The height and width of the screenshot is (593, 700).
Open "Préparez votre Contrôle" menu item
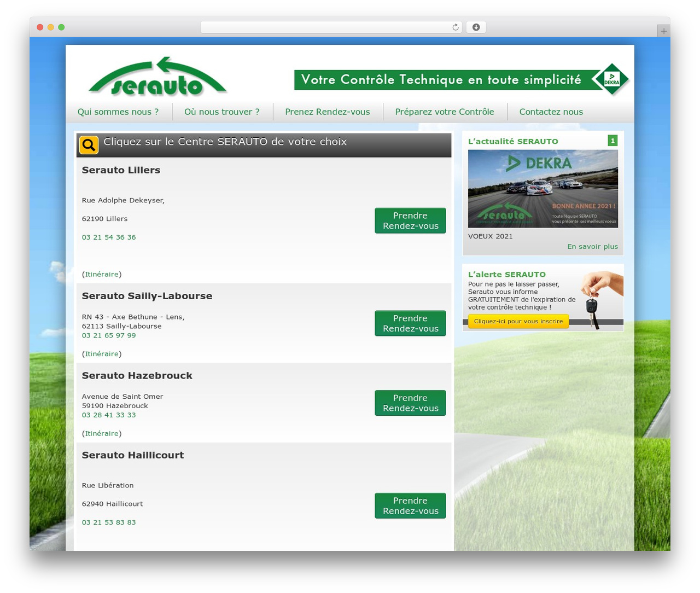[445, 112]
